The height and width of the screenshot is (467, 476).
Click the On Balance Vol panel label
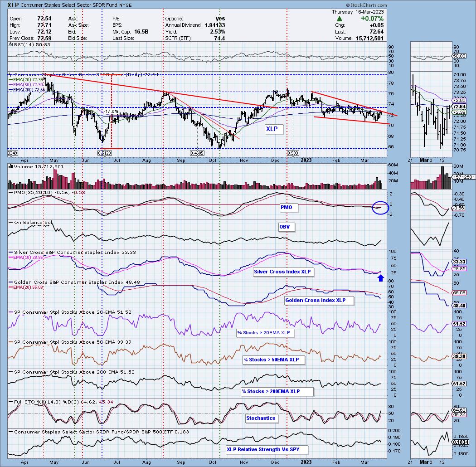coord(33,223)
